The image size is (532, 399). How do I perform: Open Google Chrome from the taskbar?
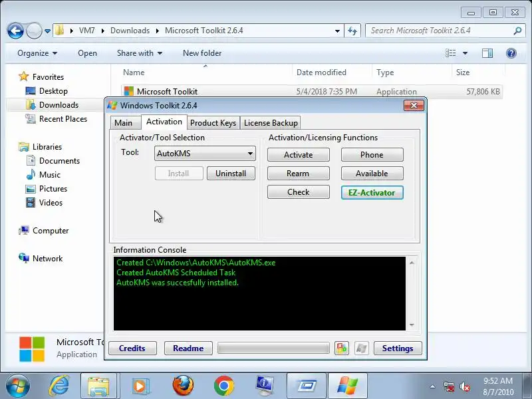(x=224, y=386)
